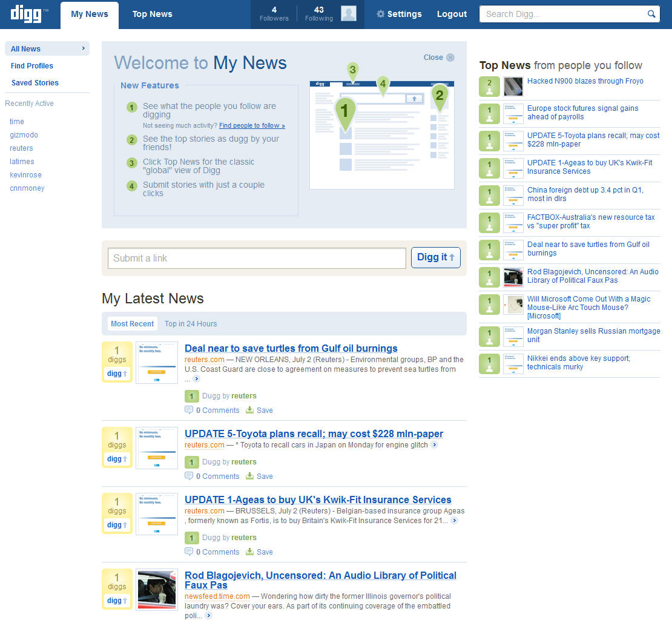Screen dimensions: 672x620
Task: Open thumbnail of turtles story
Action: tap(157, 363)
